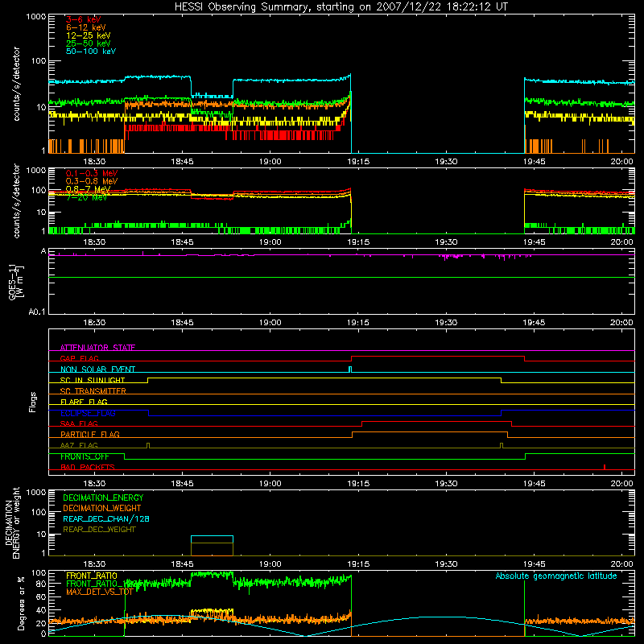Screen dimensions: 644x644
Task: Click the REAR_DEC_CHAN/128 legend label
Action: 106,518
